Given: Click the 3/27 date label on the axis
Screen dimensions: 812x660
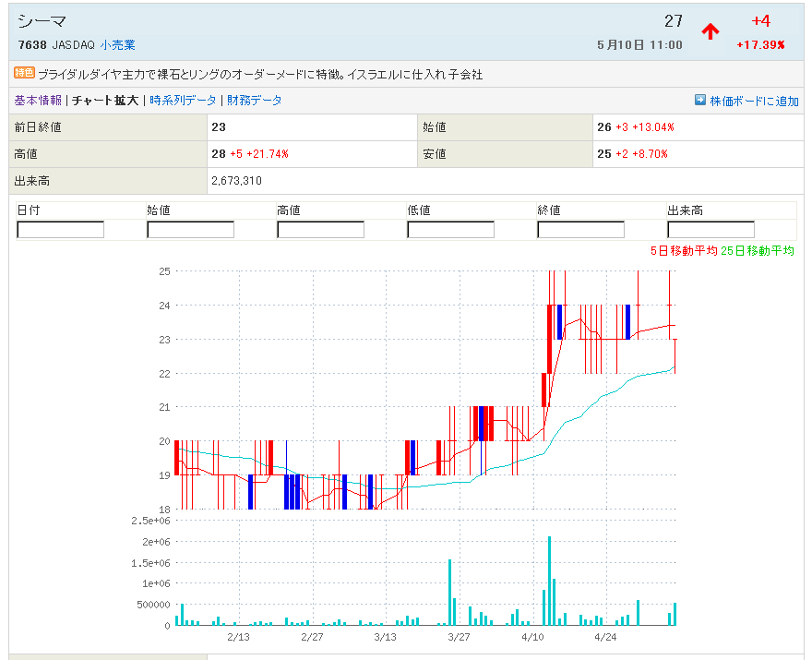Looking at the screenshot, I should (459, 637).
